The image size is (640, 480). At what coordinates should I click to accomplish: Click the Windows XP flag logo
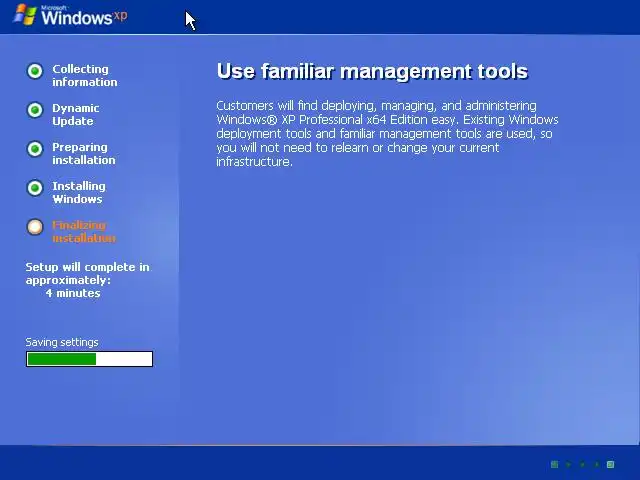[x=25, y=15]
